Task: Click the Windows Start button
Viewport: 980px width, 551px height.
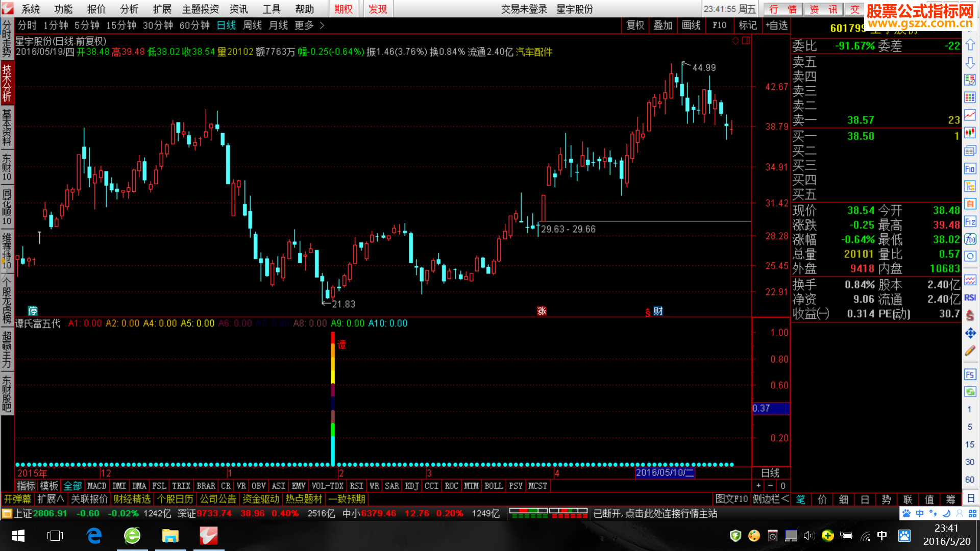Action: pyautogui.click(x=18, y=536)
